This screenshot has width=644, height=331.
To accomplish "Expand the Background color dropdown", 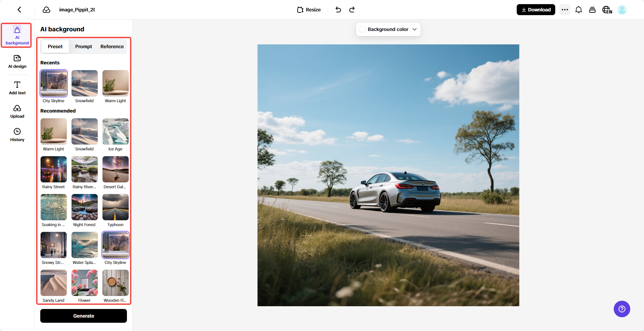I will (x=388, y=29).
